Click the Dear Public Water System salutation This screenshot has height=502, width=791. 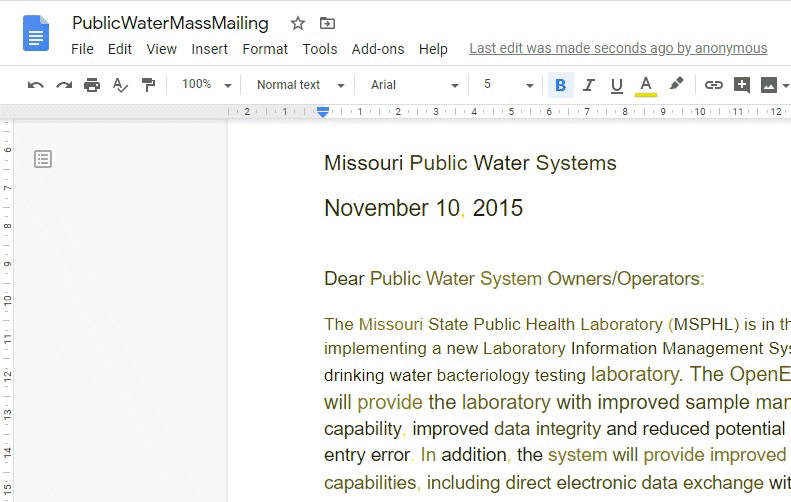tap(514, 278)
